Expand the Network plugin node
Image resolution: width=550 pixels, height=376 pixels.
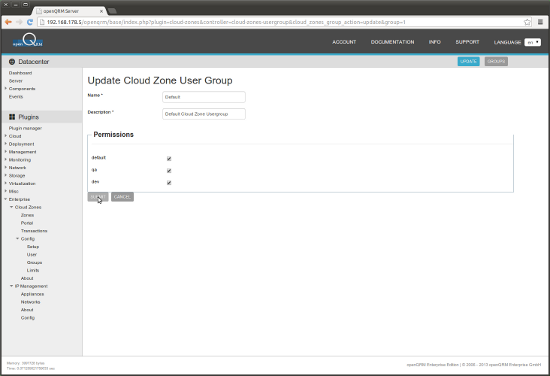pos(6,167)
